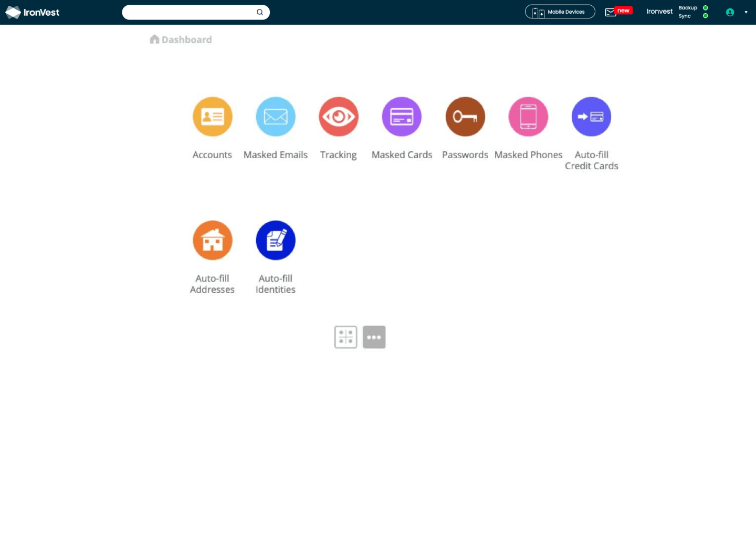756x538 pixels.
Task: Open the Accounts icon
Action: tap(213, 117)
